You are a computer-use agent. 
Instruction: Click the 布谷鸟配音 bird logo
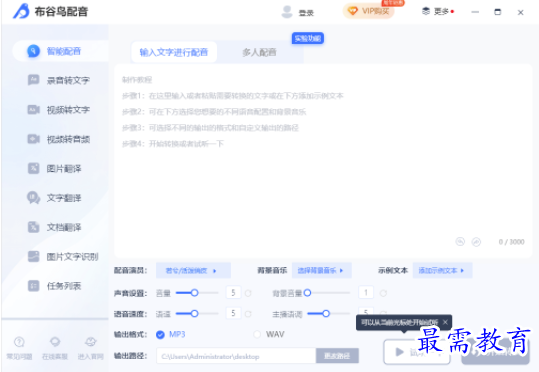(21, 11)
